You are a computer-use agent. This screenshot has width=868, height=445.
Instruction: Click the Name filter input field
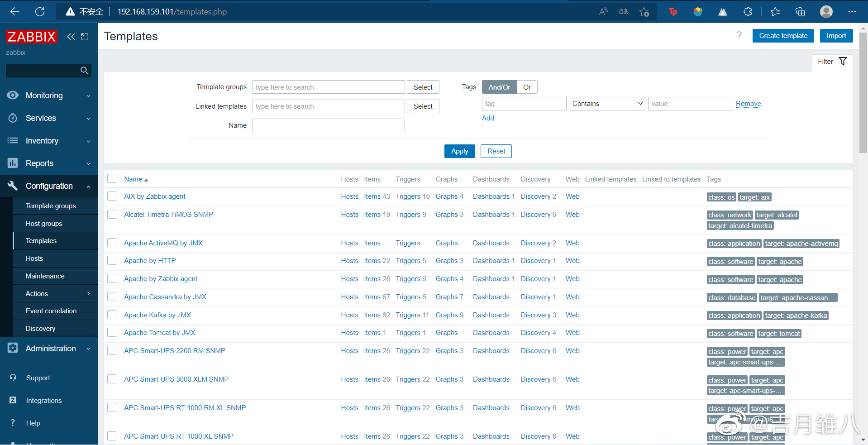coord(329,125)
